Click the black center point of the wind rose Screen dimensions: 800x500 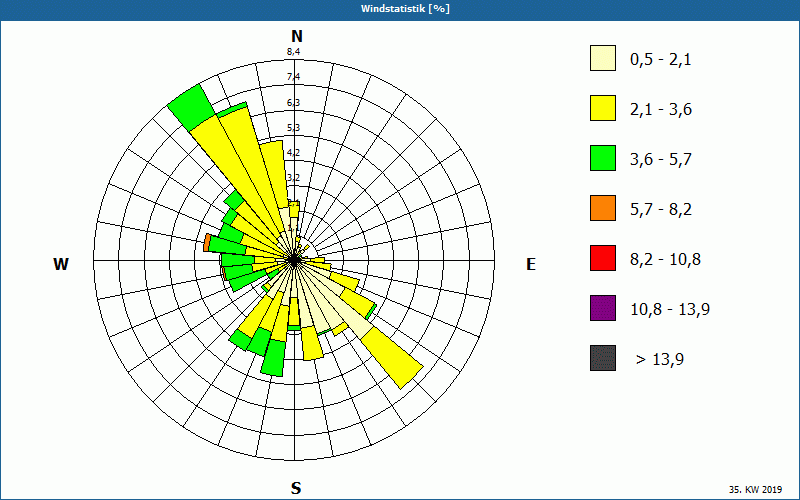294,261
